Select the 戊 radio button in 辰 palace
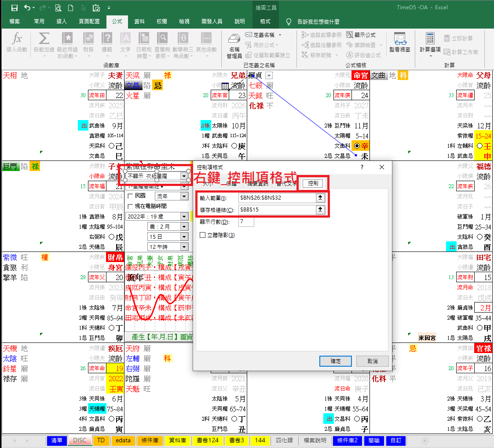Screen dimensions: 494x448 click(x=112, y=237)
